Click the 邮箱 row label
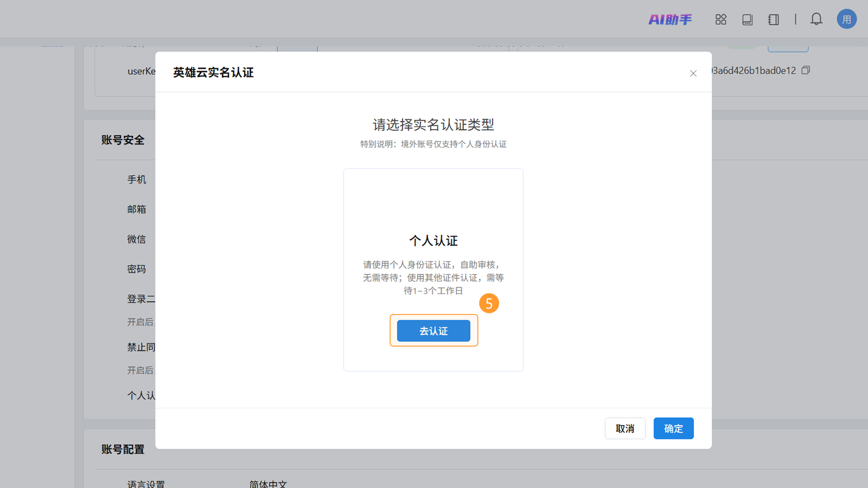Screen dimensions: 868x488 click(x=137, y=209)
